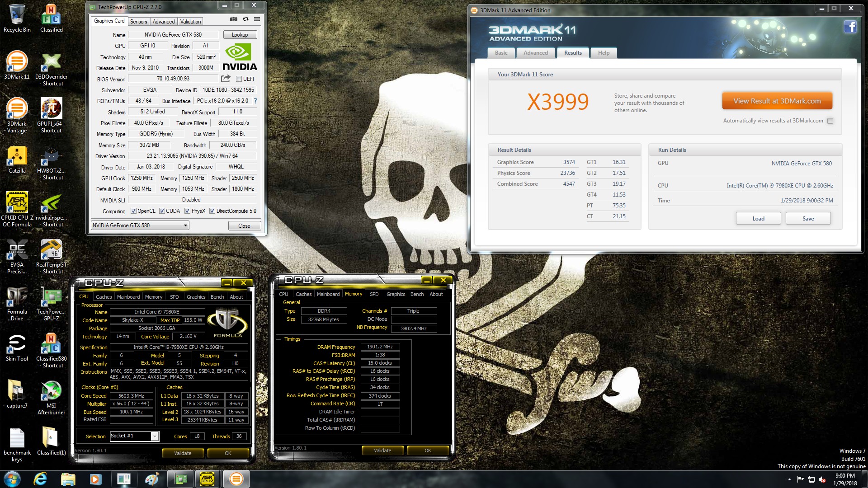Screen dimensions: 868x488
Task: Open the Help tab in 3DMark 11
Action: point(604,53)
